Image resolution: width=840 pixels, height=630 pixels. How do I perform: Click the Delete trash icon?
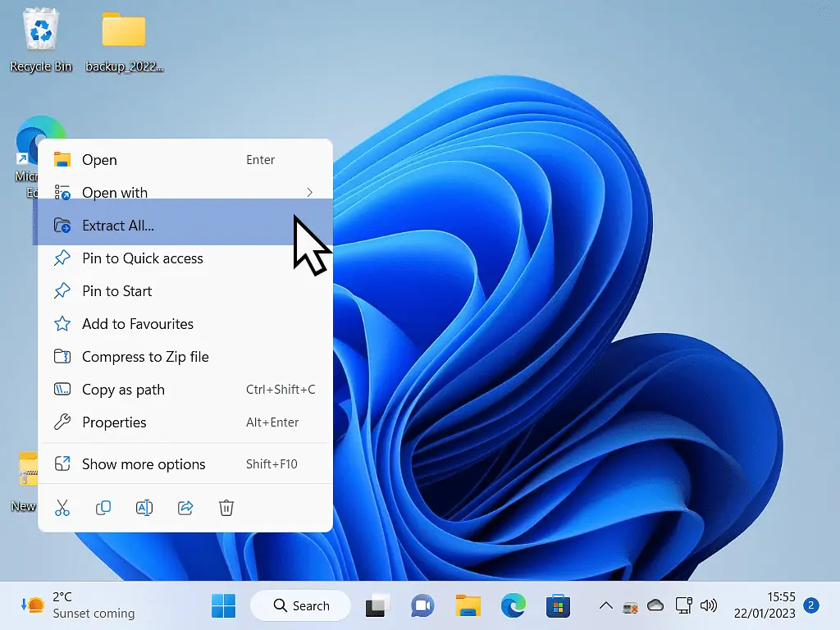coord(226,508)
